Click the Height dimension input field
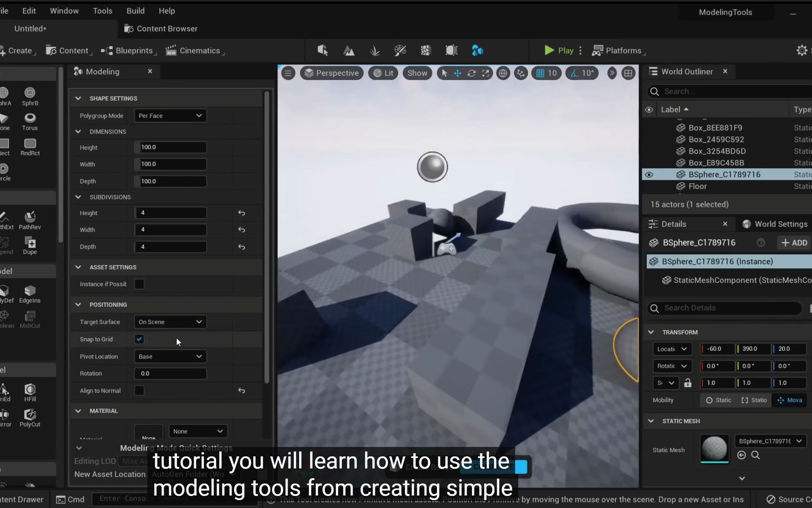This screenshot has width=812, height=508. 170,147
